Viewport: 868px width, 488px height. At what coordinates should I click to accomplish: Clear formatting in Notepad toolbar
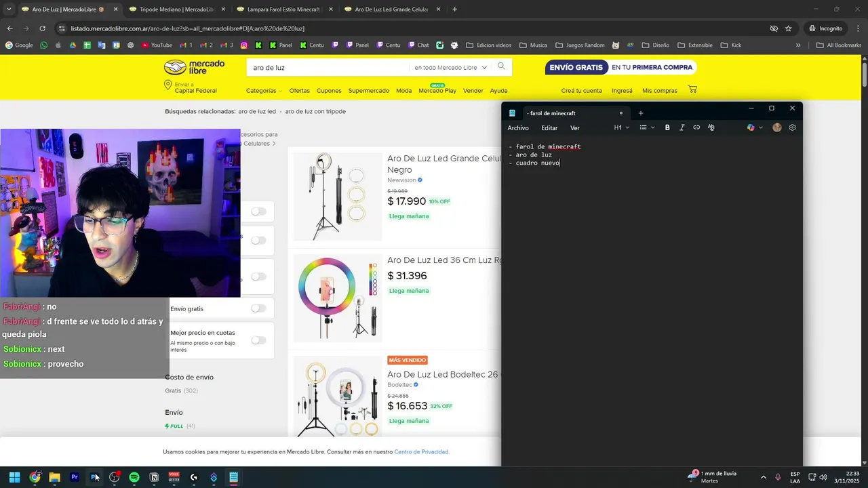(711, 127)
